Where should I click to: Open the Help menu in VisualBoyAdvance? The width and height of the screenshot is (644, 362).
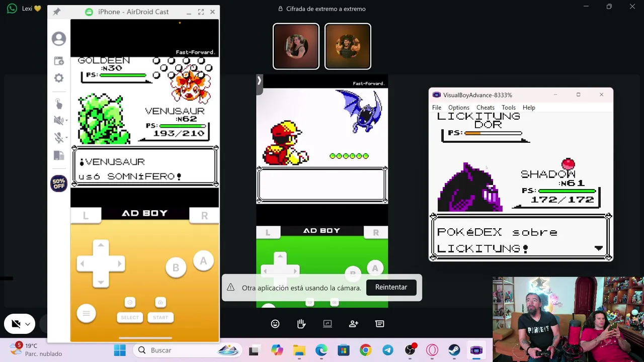click(x=529, y=108)
